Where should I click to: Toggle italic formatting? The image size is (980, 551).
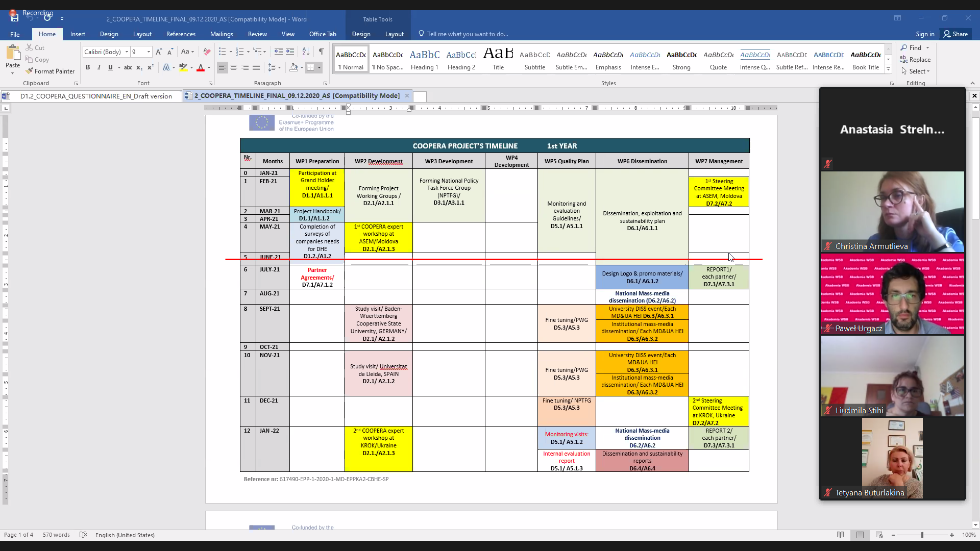[99, 67]
